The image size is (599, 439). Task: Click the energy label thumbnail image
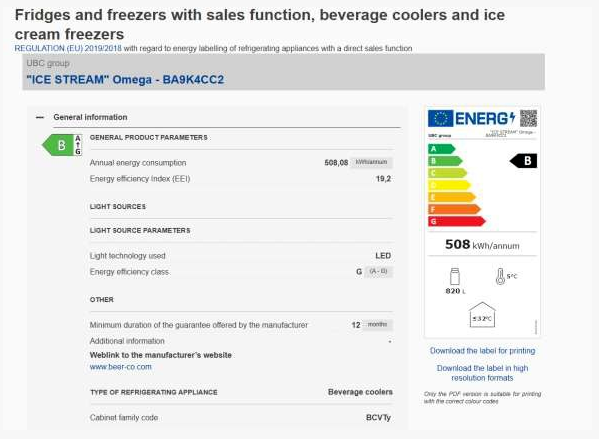(x=482, y=222)
